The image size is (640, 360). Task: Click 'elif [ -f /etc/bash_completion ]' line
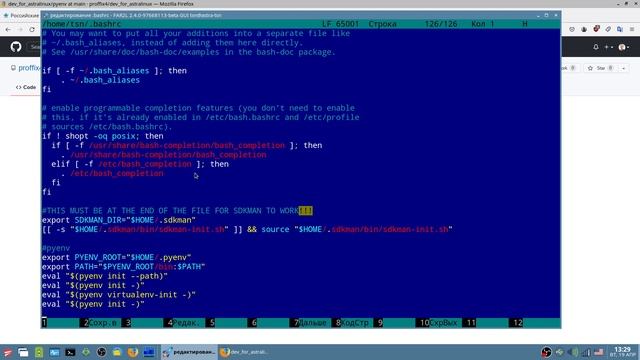tap(140, 164)
